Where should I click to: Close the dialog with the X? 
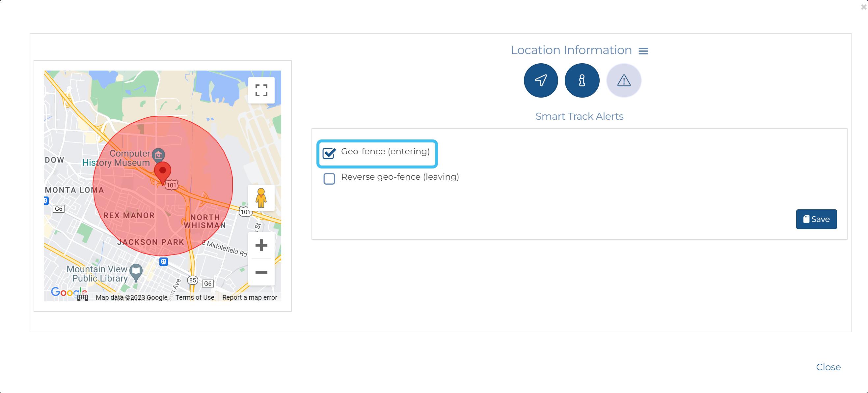click(x=864, y=6)
